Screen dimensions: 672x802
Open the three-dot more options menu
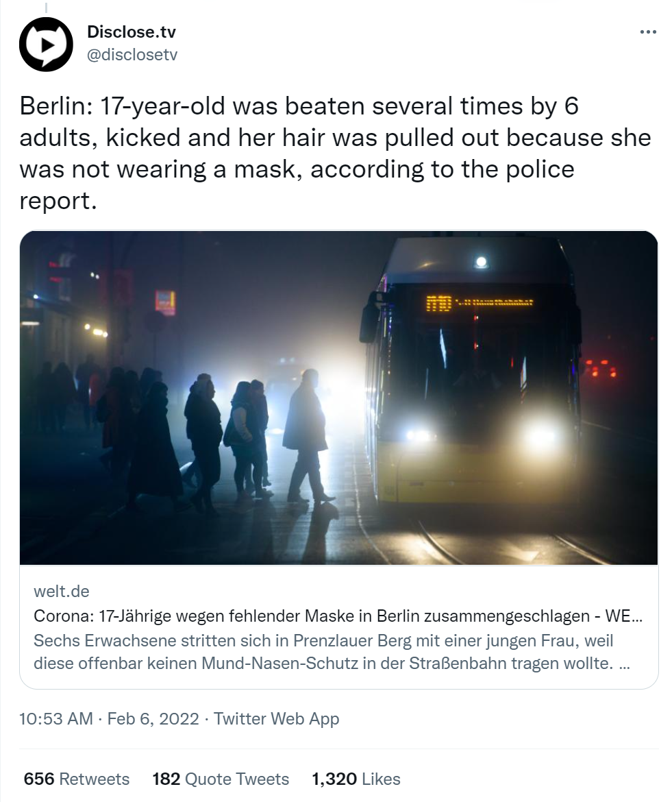pos(648,32)
